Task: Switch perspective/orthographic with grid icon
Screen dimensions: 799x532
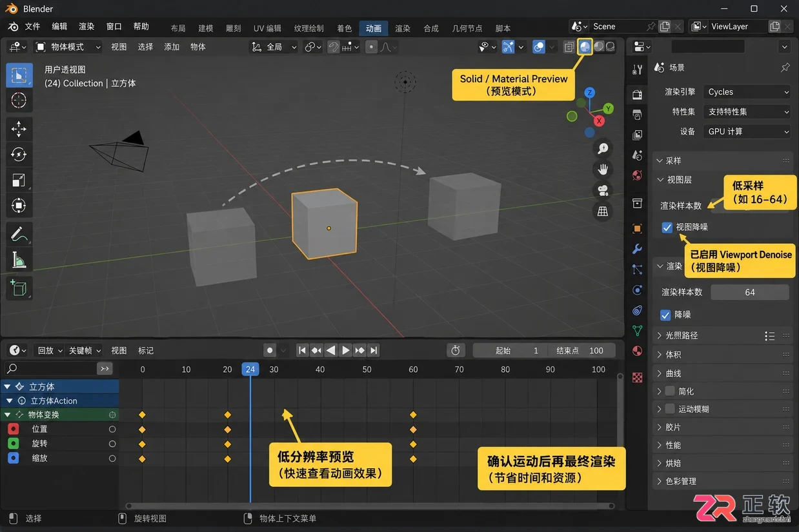Action: pyautogui.click(x=603, y=211)
